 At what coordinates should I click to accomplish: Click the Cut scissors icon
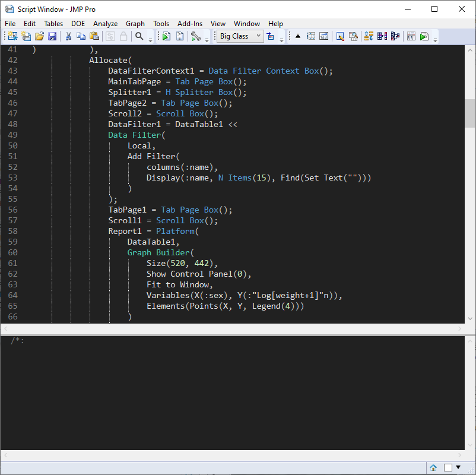[x=68, y=36]
